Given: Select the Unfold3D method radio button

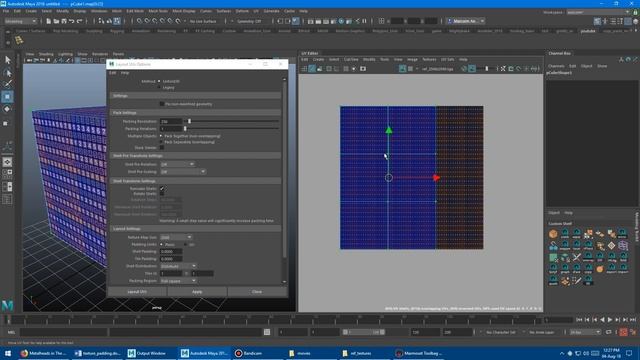Looking at the screenshot, I should [159, 81].
